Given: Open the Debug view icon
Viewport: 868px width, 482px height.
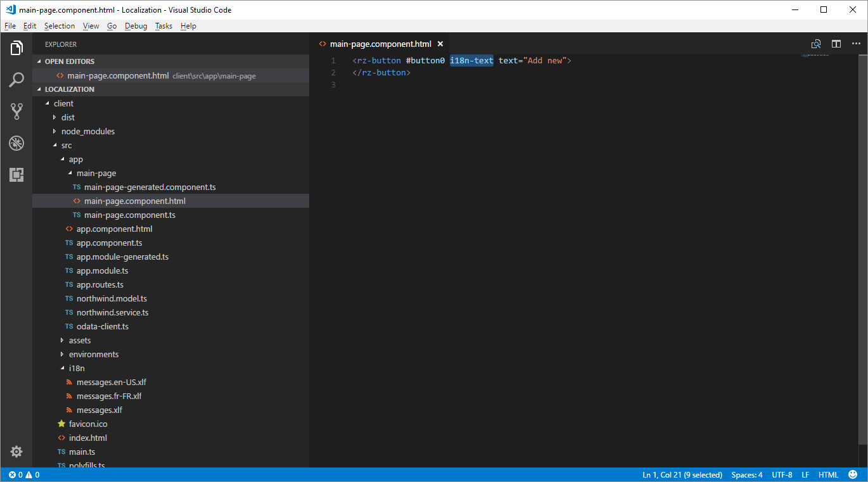Looking at the screenshot, I should pos(16,143).
